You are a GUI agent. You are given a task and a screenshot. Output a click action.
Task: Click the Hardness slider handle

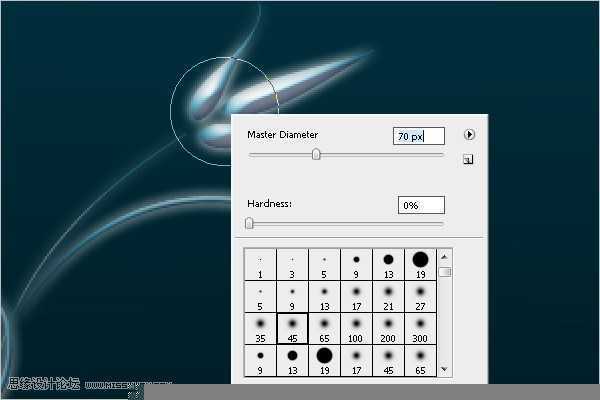pos(249,223)
